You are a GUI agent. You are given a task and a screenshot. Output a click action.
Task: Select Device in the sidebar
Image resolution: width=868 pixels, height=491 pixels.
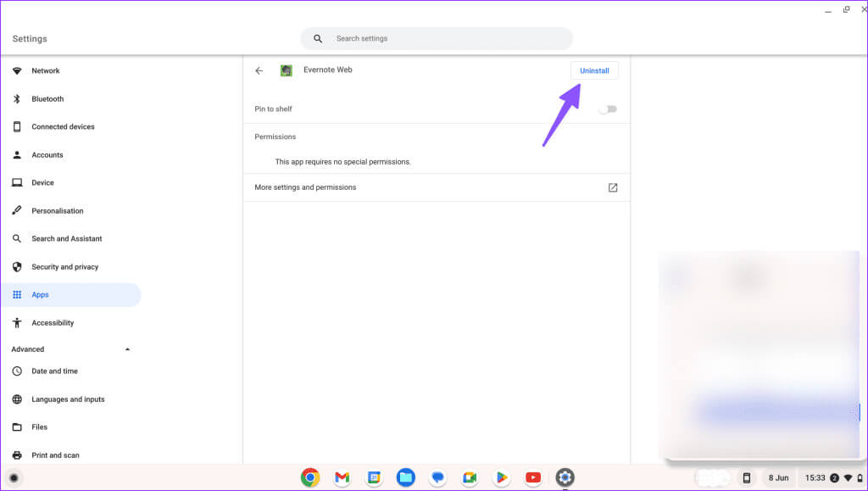(x=42, y=182)
